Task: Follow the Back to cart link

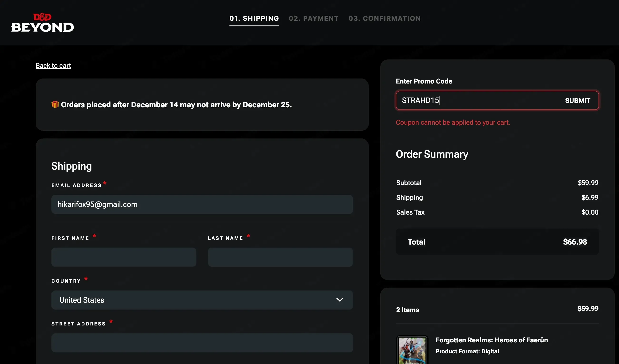Action: [x=53, y=65]
